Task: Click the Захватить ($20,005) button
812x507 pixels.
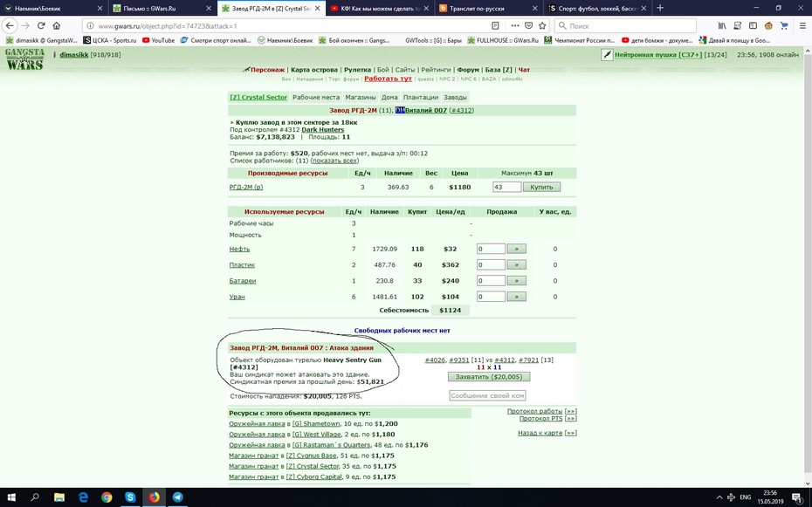Action: point(488,377)
